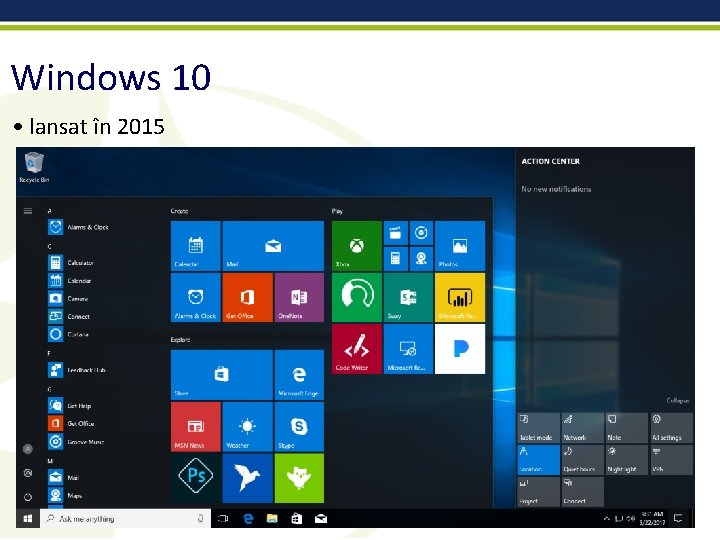This screenshot has height=540, width=720.
Task: Click the Note quick action
Action: 627,428
